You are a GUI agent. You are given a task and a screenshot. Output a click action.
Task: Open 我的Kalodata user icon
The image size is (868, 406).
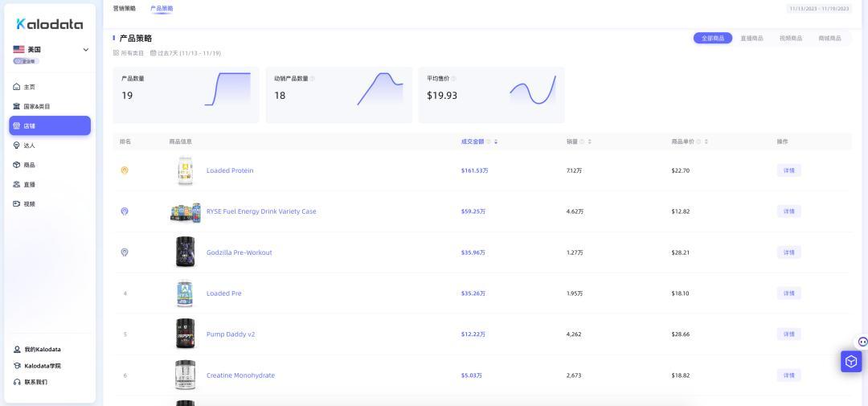(x=17, y=350)
